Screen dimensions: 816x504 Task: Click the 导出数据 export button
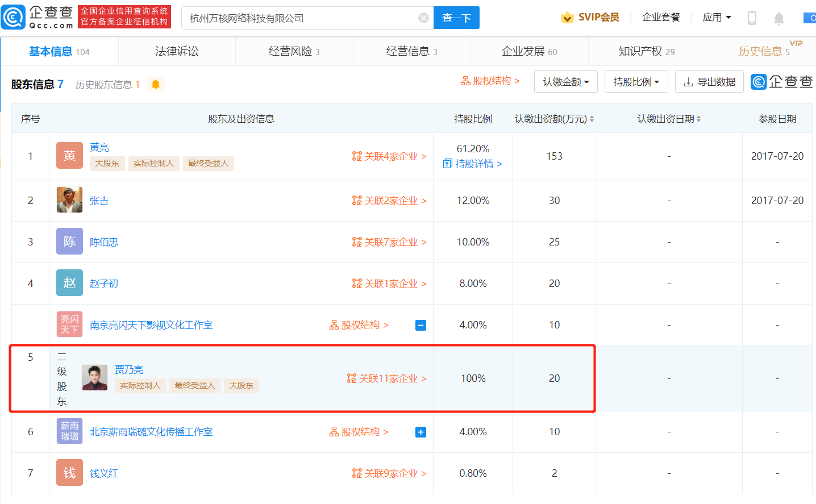[x=709, y=82]
